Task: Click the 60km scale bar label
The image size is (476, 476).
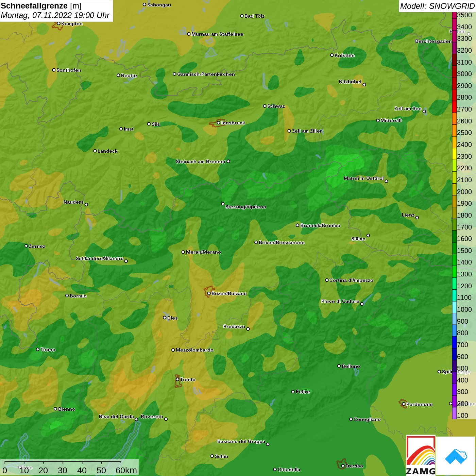Action: point(126,470)
